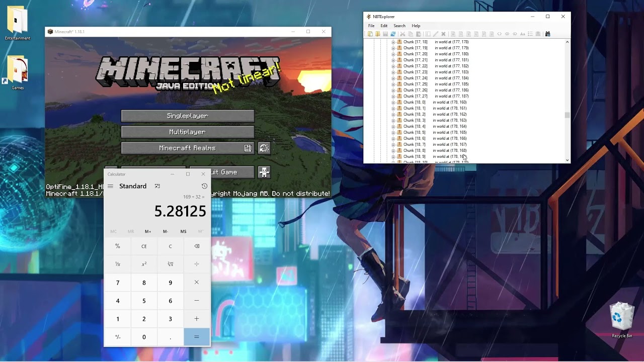
Task: Click the Minecraft Realms button
Action: tap(188, 148)
